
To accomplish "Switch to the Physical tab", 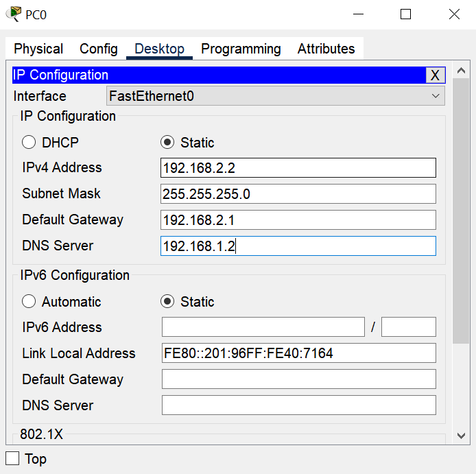I will click(38, 49).
